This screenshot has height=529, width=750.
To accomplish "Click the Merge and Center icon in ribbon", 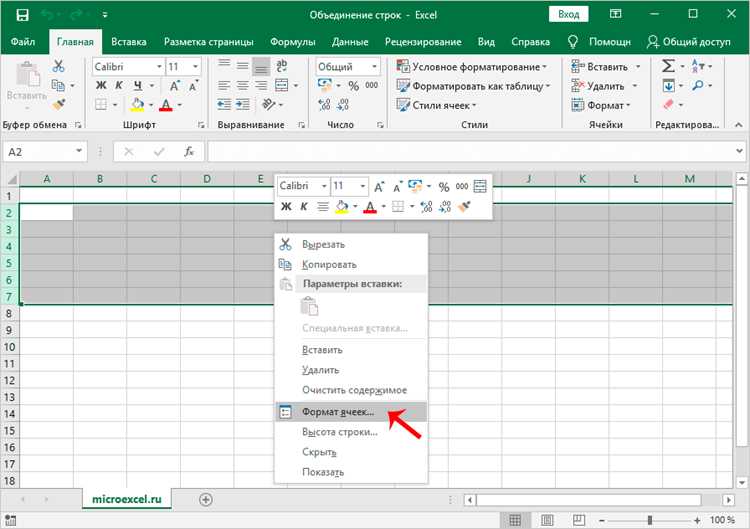I will point(282,85).
